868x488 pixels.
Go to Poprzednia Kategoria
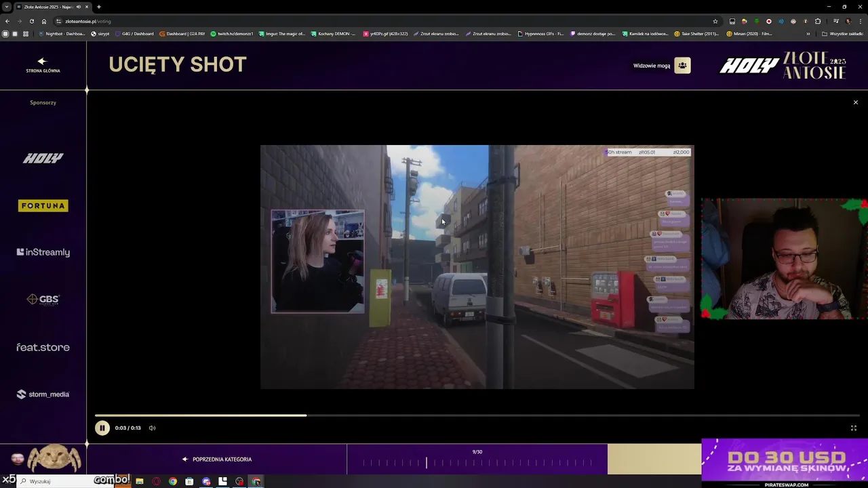click(217, 460)
